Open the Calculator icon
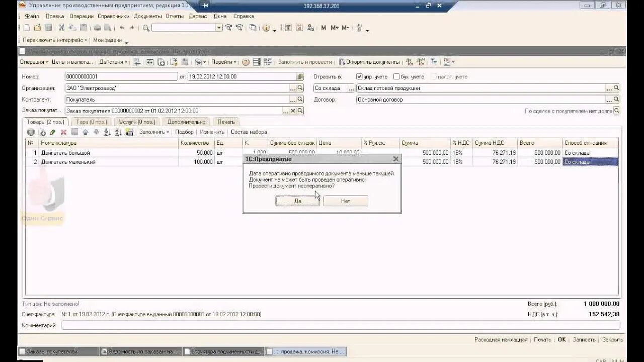Image resolution: width=644 pixels, height=362 pixels. (288, 28)
